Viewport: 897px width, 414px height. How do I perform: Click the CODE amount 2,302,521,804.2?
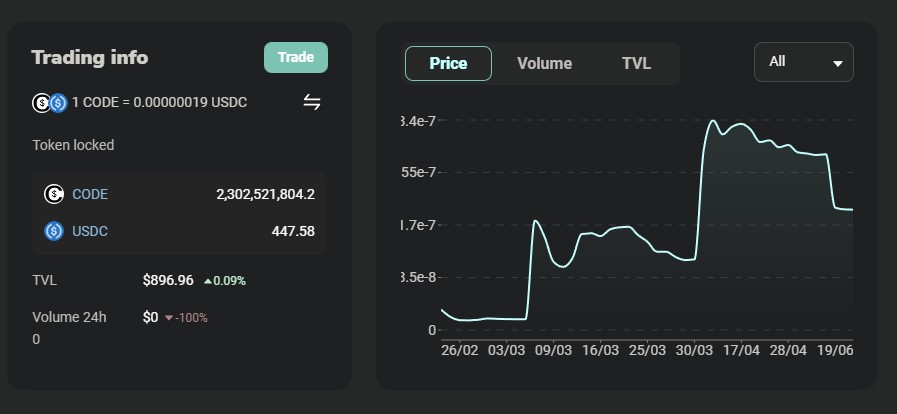click(265, 194)
